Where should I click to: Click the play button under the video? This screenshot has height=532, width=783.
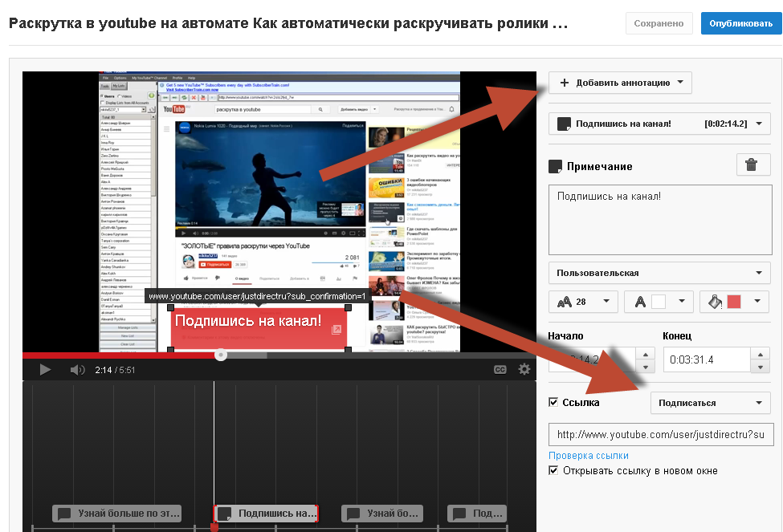pyautogui.click(x=46, y=370)
